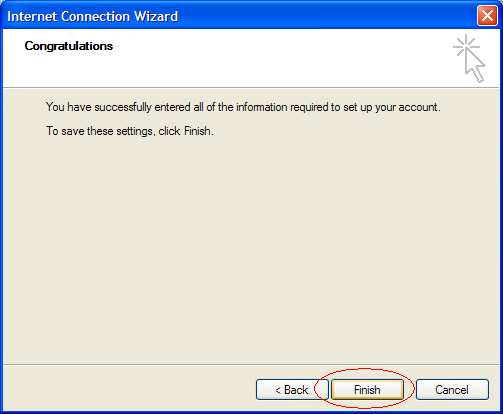Click the word 'Wizard' in the title
This screenshot has height=414, width=503.
tap(156, 16)
